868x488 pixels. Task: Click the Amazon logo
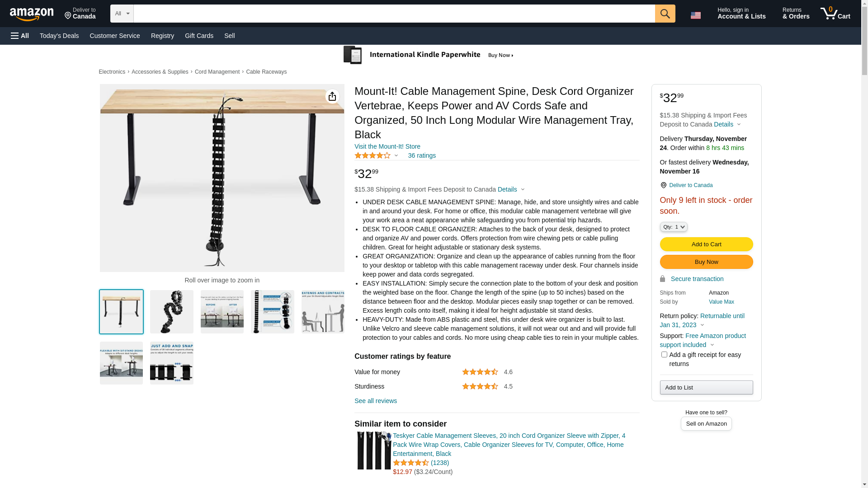click(32, 14)
